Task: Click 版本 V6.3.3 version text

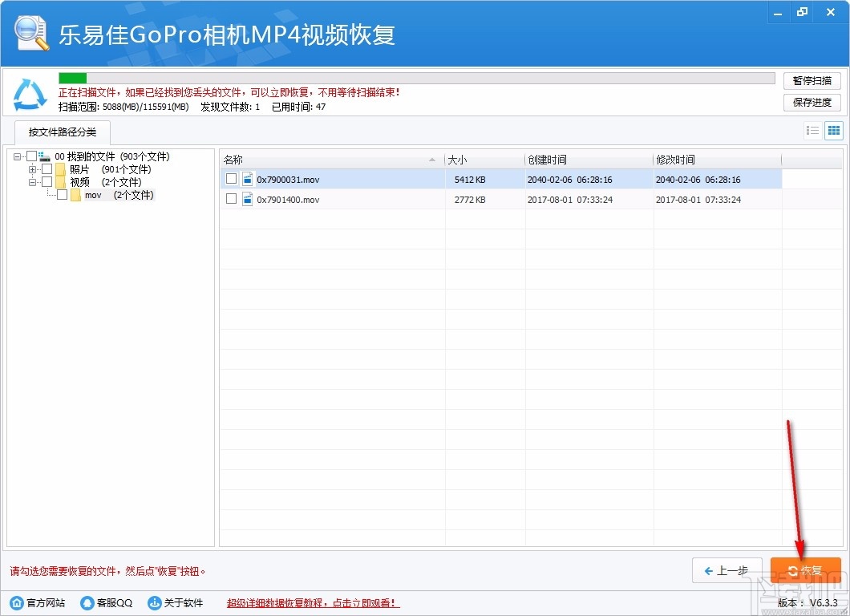Action: tap(807, 602)
